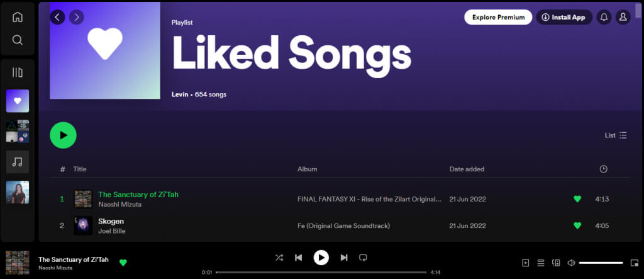Sort by the Title column header
Image resolution: width=644 pixels, height=279 pixels.
(80, 169)
